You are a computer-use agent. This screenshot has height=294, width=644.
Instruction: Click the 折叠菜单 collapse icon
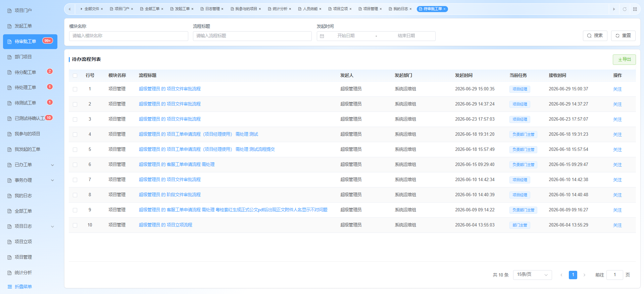click(9, 287)
